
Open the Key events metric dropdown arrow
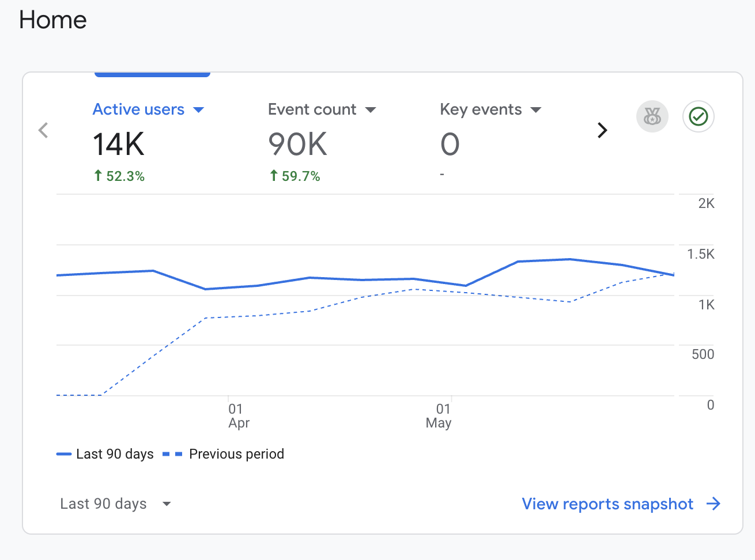(x=536, y=110)
